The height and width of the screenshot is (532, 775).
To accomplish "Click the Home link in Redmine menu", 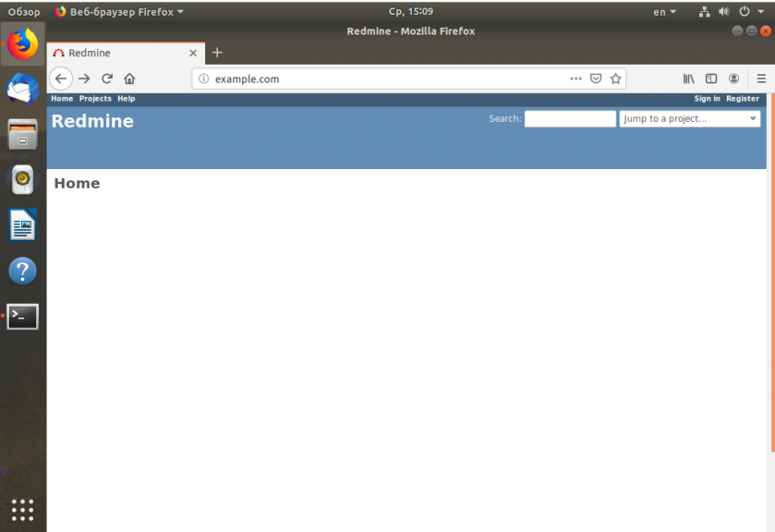I will click(62, 99).
